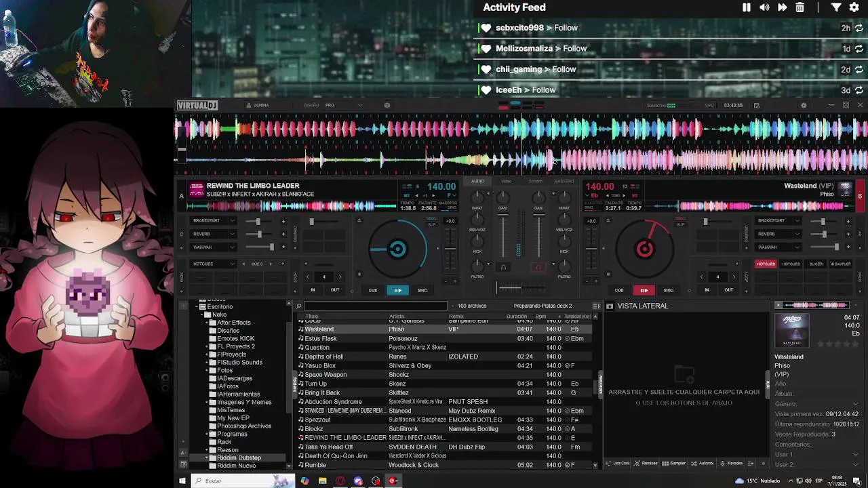Switch mixer to MAESTRO tab
Viewport: 868px width, 488px height.
564,181
